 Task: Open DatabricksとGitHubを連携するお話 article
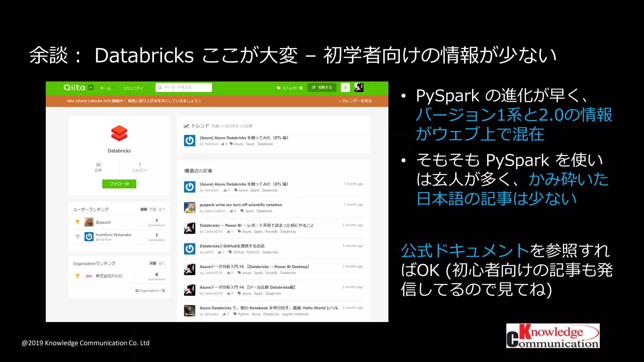[232, 246]
